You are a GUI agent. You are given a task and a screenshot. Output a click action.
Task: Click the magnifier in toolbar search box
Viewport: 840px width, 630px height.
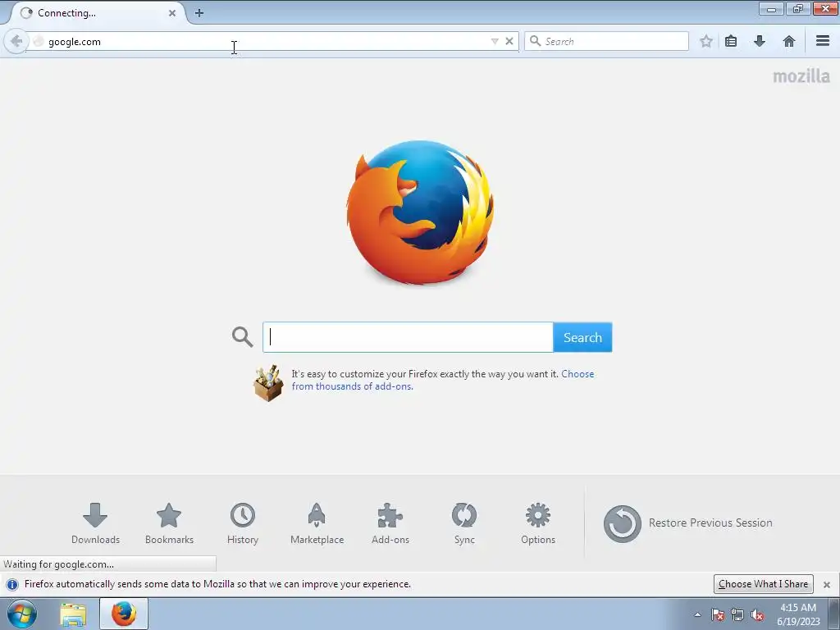point(535,41)
